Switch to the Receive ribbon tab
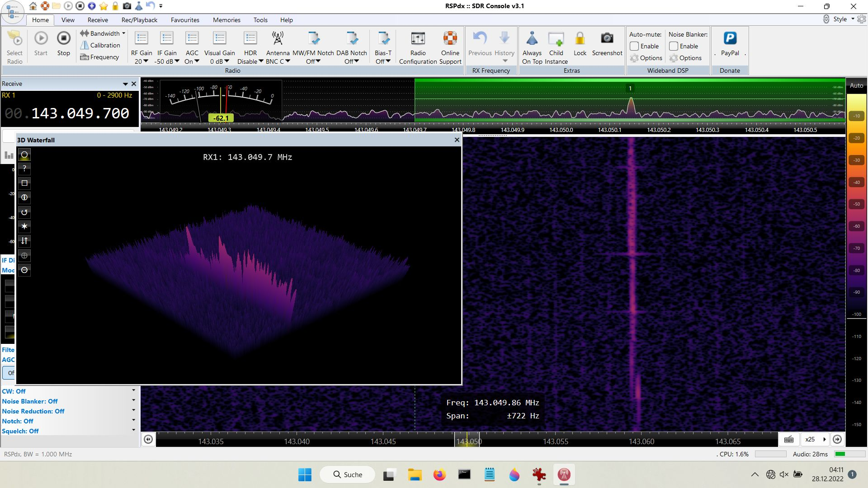Viewport: 868px width, 488px height. point(98,20)
